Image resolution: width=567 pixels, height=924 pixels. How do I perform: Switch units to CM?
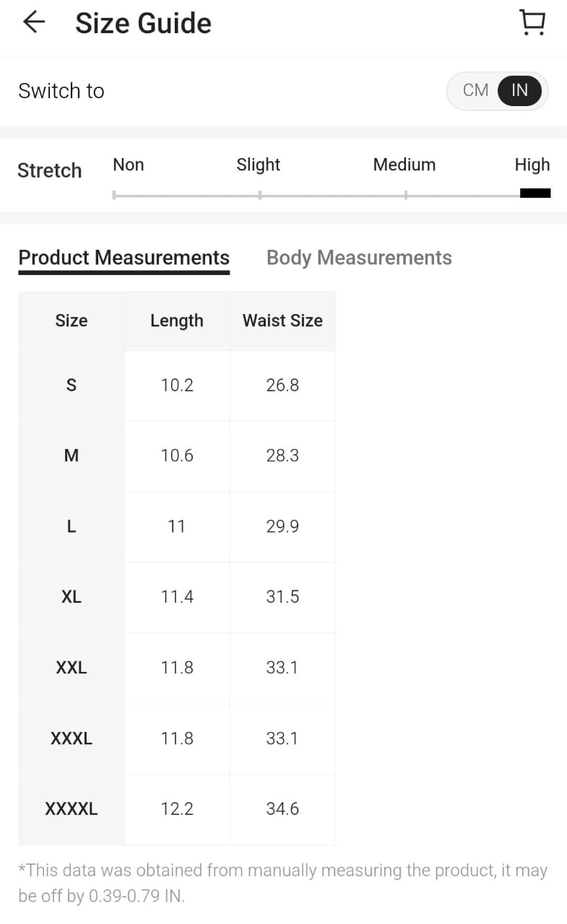(475, 90)
